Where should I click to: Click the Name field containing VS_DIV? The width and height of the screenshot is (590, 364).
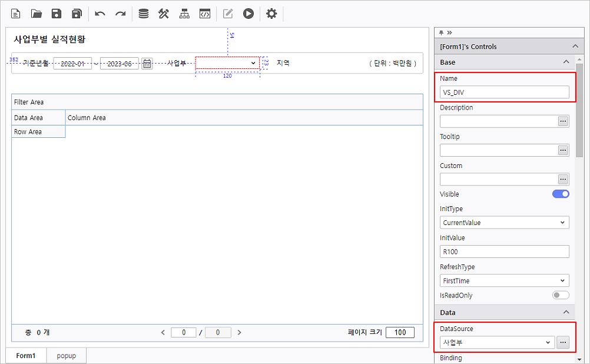tap(504, 92)
